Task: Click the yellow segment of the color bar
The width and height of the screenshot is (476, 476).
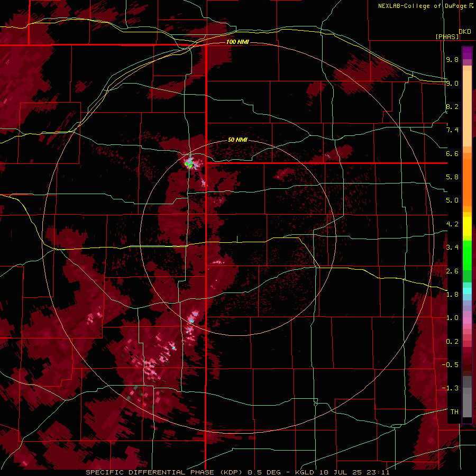Action: pos(467,226)
